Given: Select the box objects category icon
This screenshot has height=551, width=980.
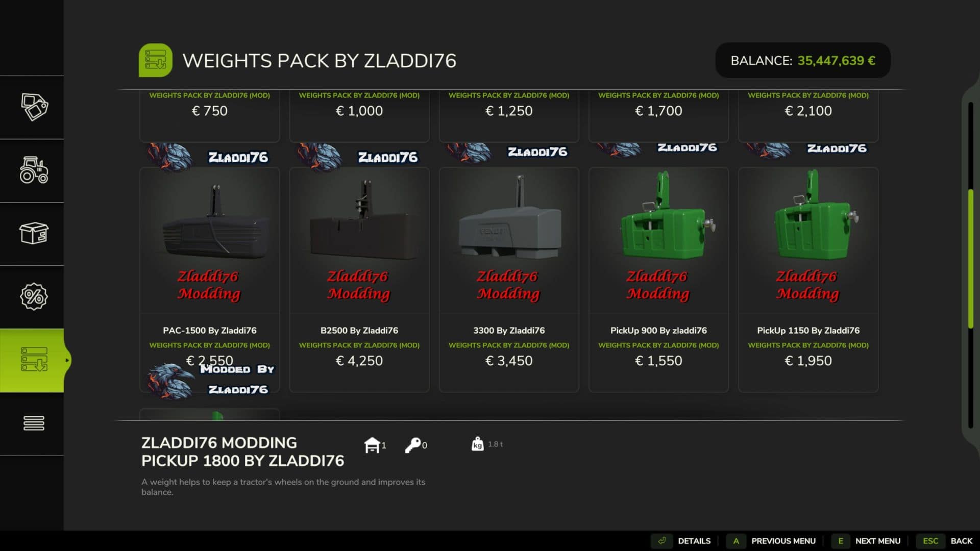Looking at the screenshot, I should (x=34, y=233).
